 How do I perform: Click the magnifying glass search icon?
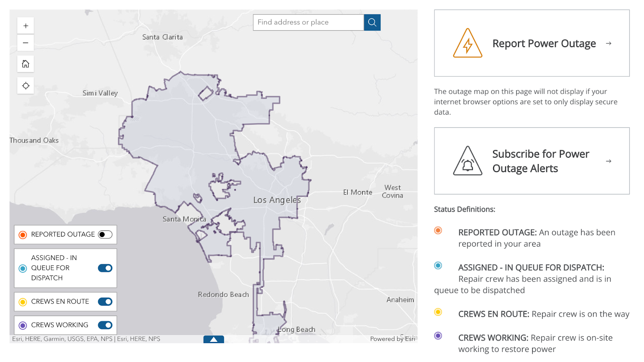(x=372, y=22)
